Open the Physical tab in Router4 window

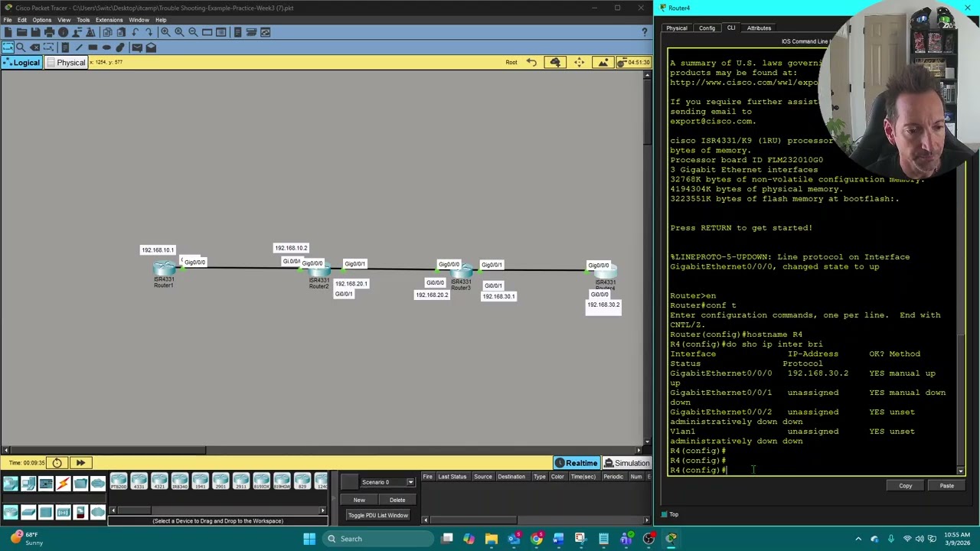(677, 28)
